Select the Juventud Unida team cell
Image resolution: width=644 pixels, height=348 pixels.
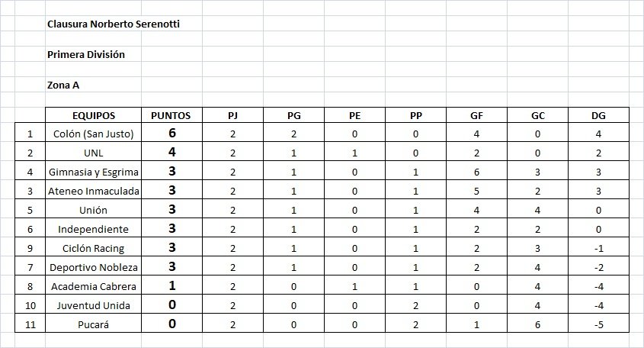(93, 305)
